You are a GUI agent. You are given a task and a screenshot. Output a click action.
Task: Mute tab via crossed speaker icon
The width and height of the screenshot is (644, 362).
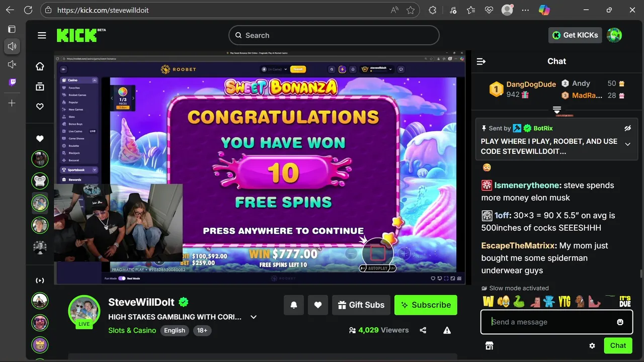pos(12,64)
